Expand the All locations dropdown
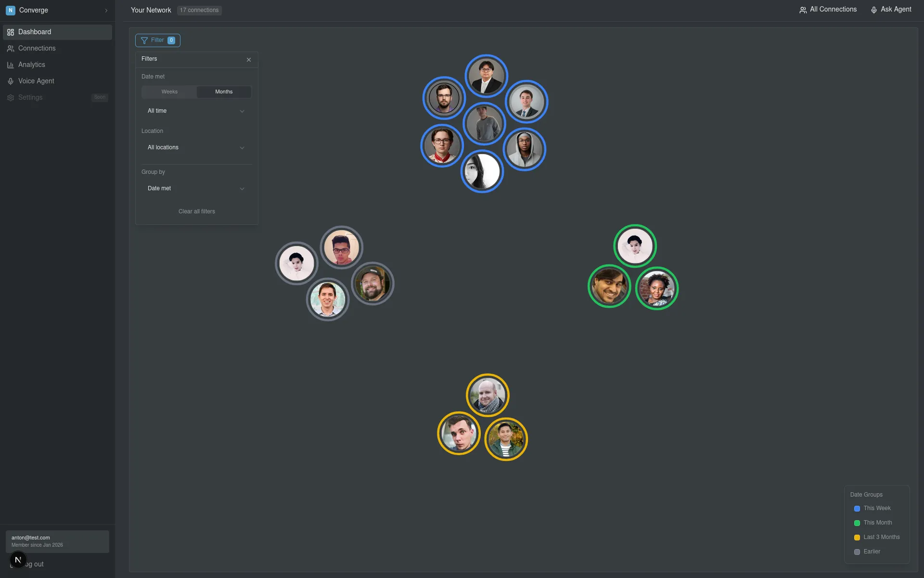The height and width of the screenshot is (578, 924). (x=196, y=147)
